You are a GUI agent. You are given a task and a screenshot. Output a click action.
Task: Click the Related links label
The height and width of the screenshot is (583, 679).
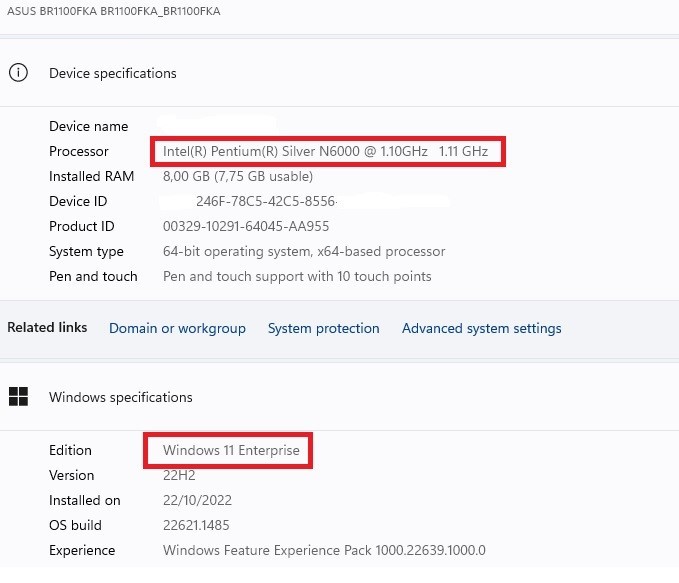pyautogui.click(x=47, y=327)
